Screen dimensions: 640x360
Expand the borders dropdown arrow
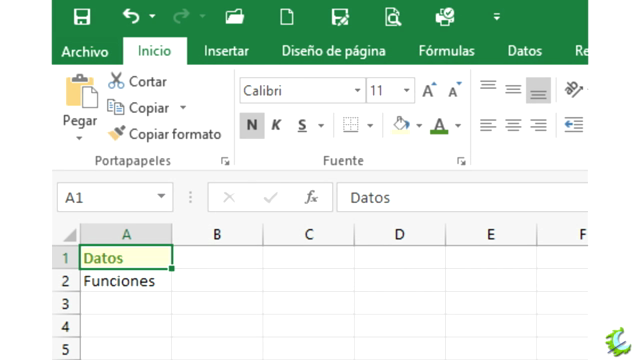tap(370, 125)
